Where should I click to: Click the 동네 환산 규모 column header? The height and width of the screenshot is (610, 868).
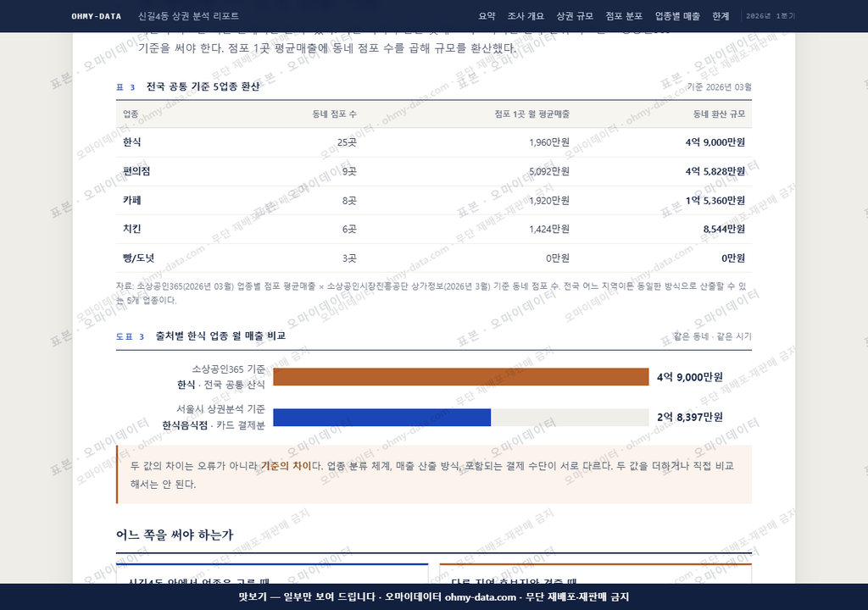coord(719,114)
